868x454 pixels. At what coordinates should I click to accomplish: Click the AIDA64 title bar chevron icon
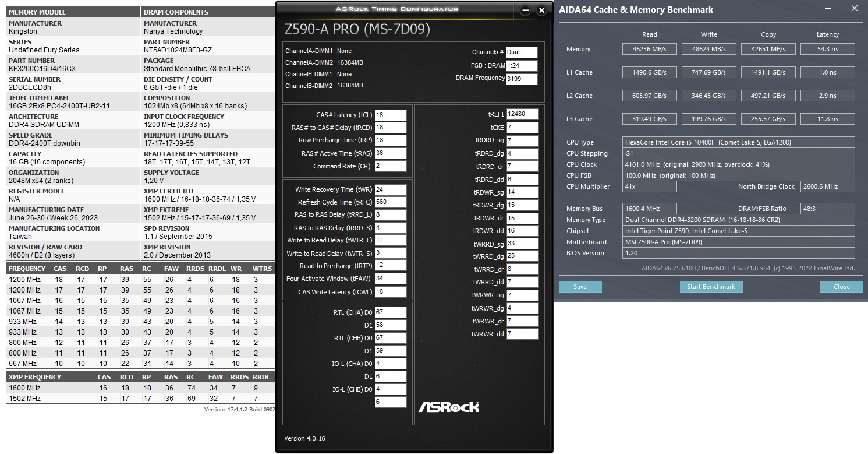point(827,9)
